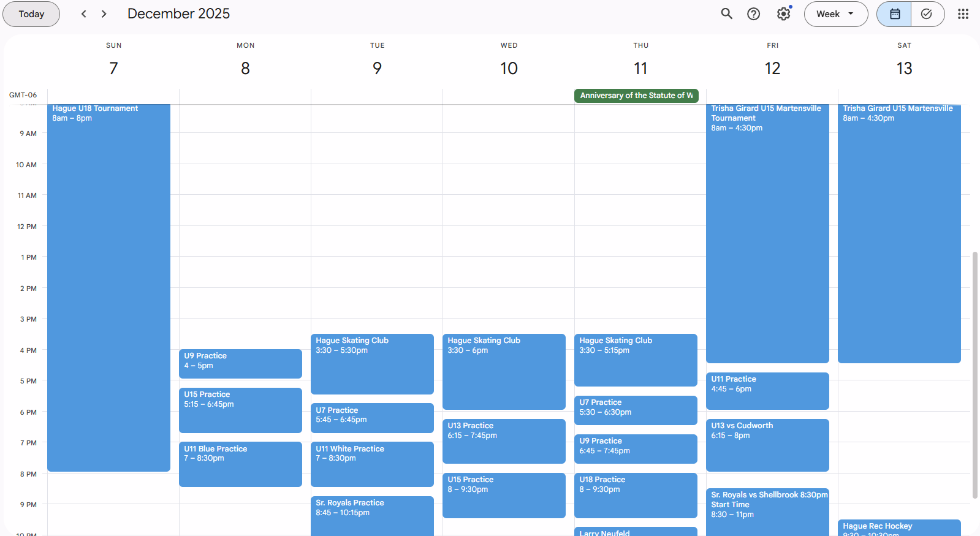
Task: Switch to Calendar view toggle
Action: click(894, 14)
